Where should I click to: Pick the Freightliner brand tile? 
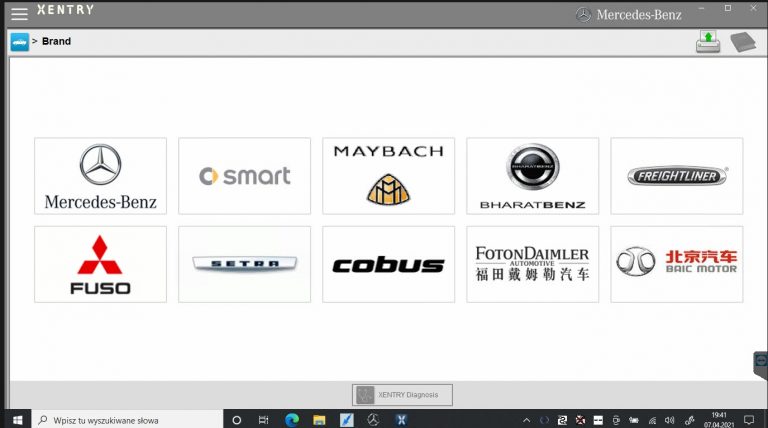(676, 176)
